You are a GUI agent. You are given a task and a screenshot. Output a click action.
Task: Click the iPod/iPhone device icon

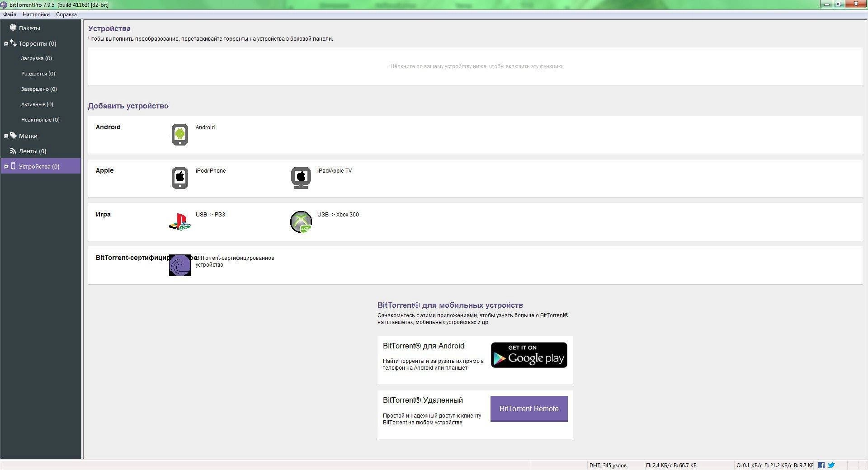pos(180,178)
